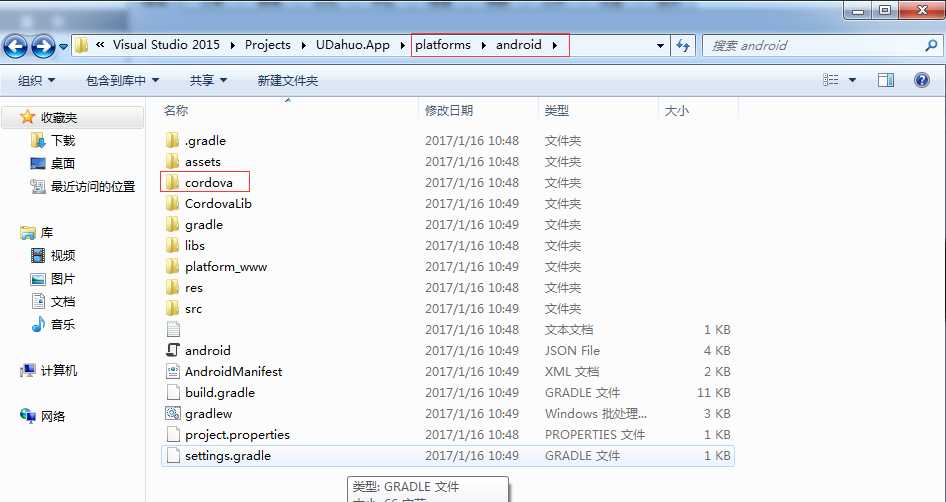This screenshot has height=502, width=946.
Task: Select the build.gradle file icon
Action: point(173,392)
